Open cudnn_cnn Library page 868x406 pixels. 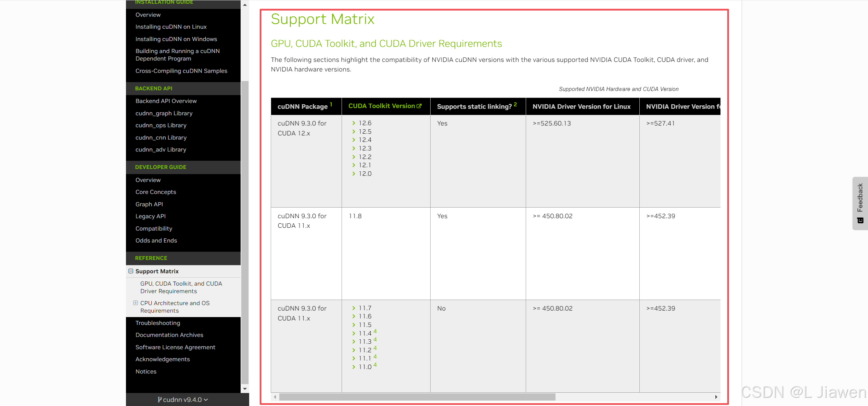coord(161,137)
